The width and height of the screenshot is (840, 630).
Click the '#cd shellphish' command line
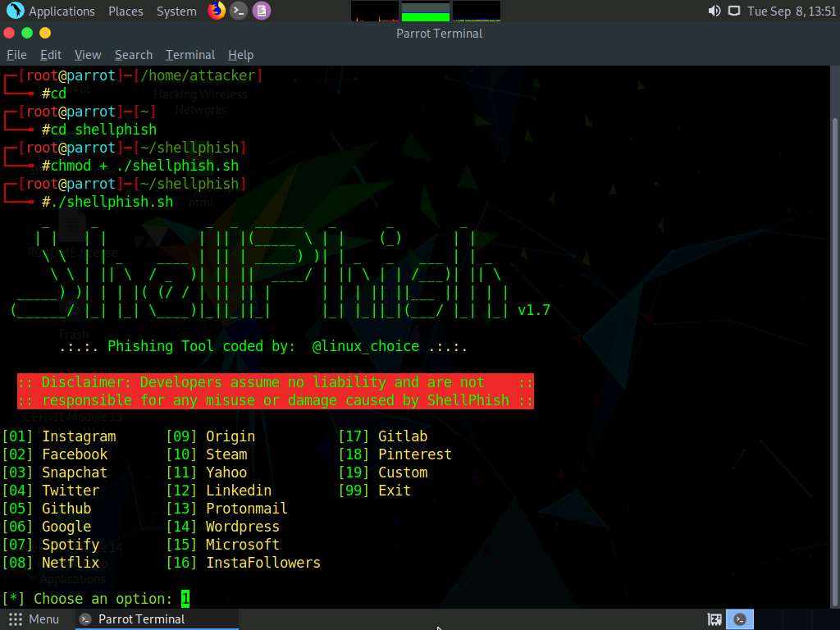[99, 130]
